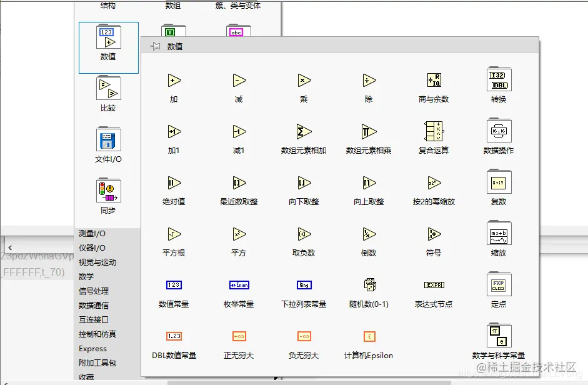Click the black scroll arrow below the list
This screenshot has height=385, width=588.
coord(275,377)
